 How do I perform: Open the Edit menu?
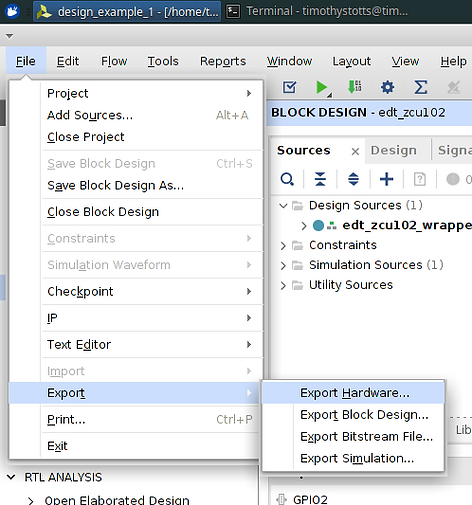pos(68,61)
